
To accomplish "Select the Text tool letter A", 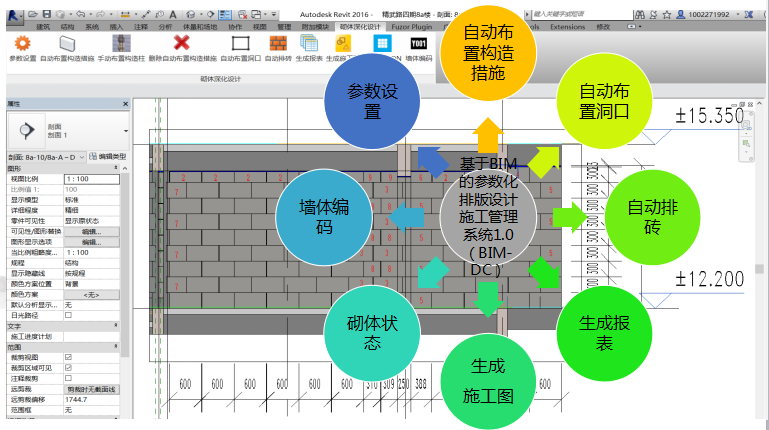I will click(173, 15).
